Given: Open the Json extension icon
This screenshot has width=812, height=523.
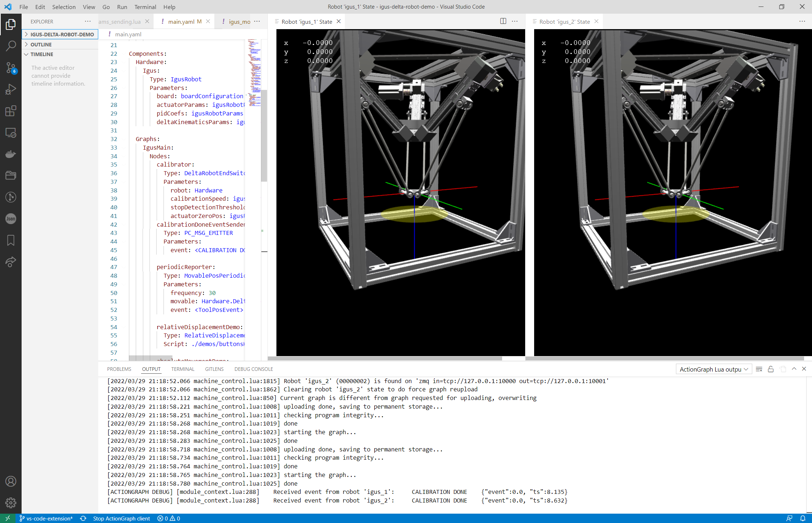Looking at the screenshot, I should [x=11, y=219].
